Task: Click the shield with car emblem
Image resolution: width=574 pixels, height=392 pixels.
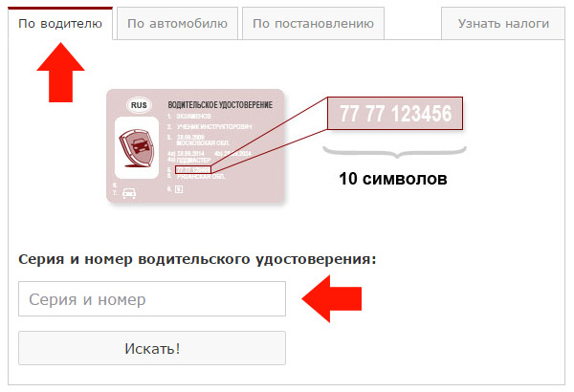Action: coord(137,148)
